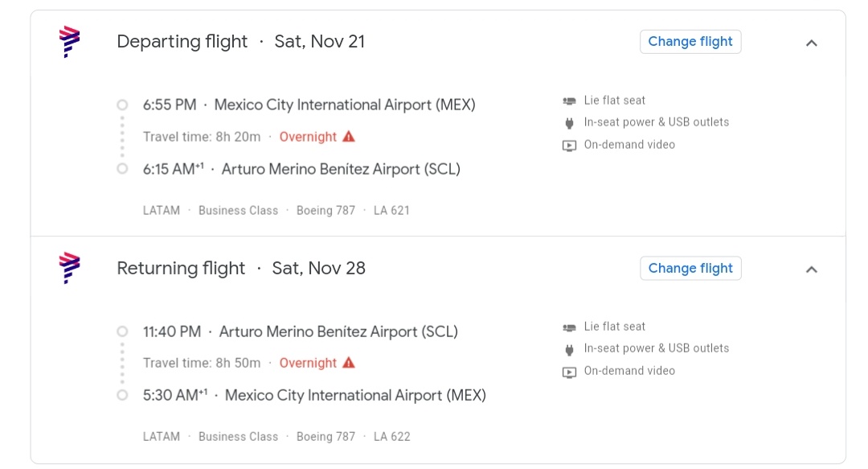Click the LATAM logo beside Returning flight
Viewport: 868px width, 469px height.
(70, 268)
